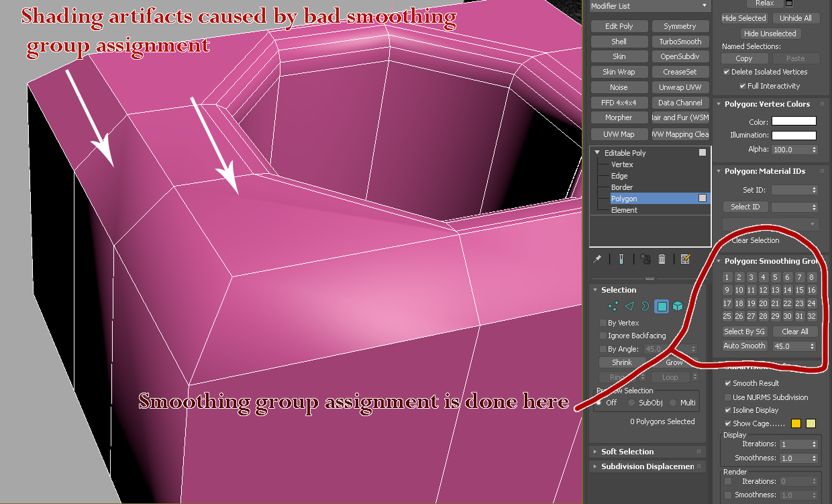Collapse the Editable Poly tree
The width and height of the screenshot is (832, 504).
[597, 153]
